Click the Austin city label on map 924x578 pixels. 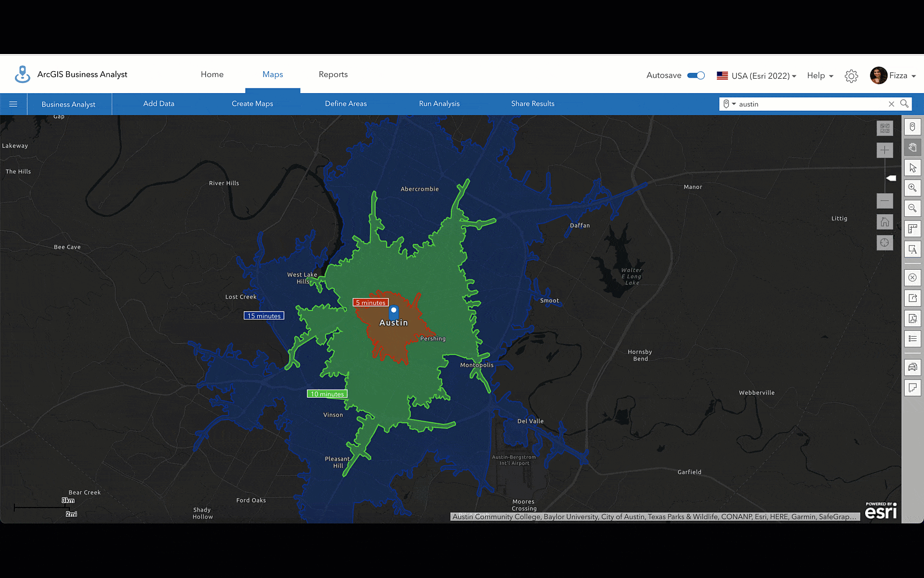[x=394, y=323]
